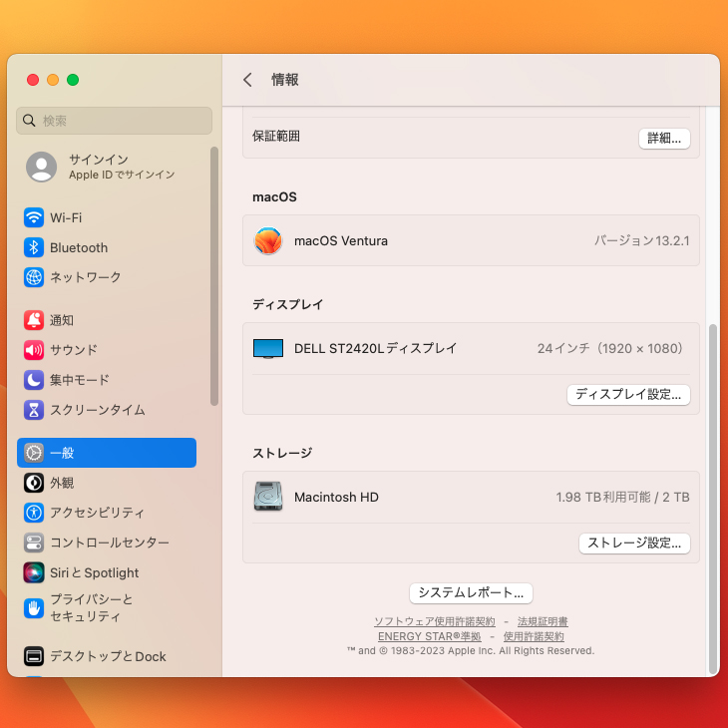Open the ENERGY STAR準拠 link
The width and height of the screenshot is (728, 728).
(430, 636)
